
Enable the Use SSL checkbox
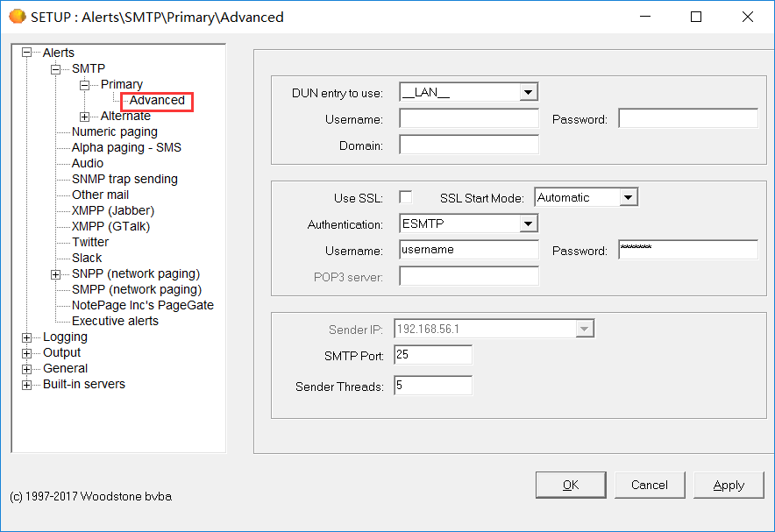[x=405, y=197]
